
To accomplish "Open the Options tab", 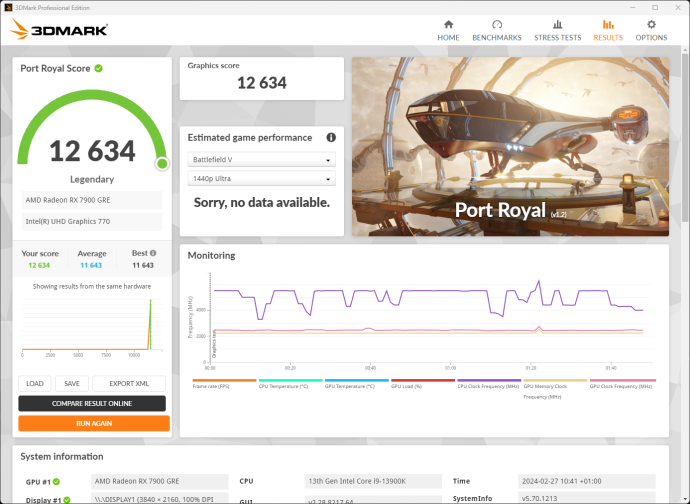I will [x=651, y=31].
